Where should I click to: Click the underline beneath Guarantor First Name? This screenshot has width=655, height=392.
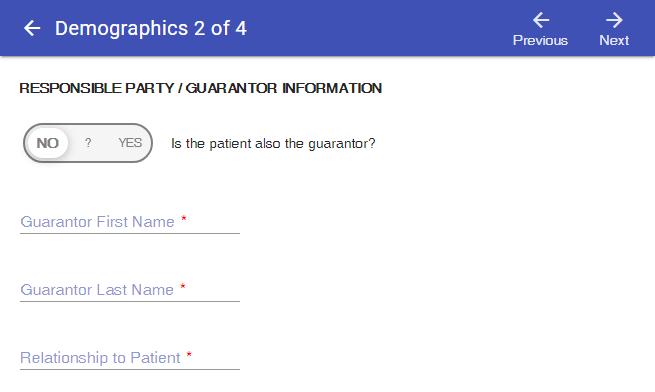(130, 233)
